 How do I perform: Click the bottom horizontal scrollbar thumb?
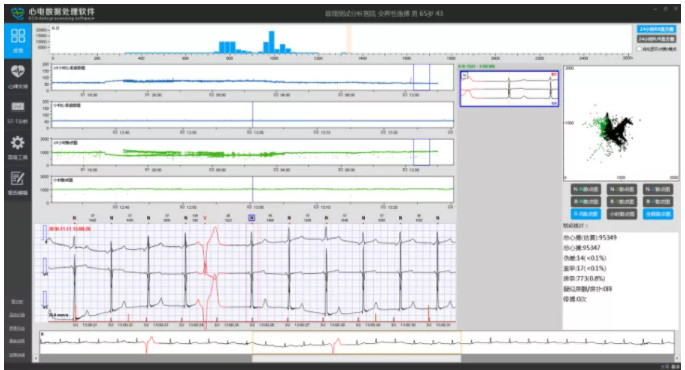pyautogui.click(x=356, y=359)
